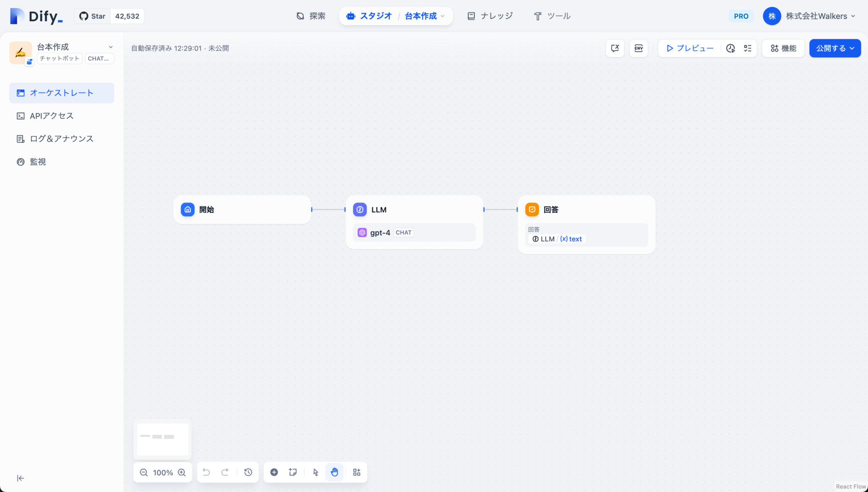Click the GitHub Star 42,532 link

(x=109, y=16)
